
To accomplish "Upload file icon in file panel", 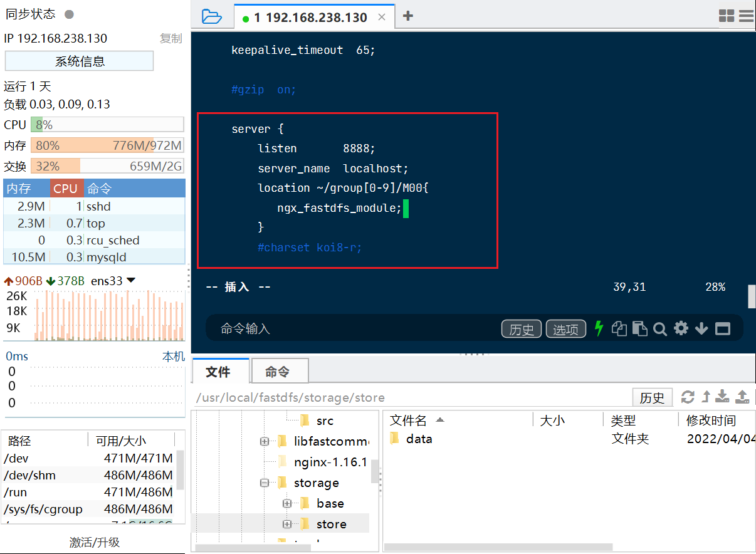I will pyautogui.click(x=742, y=397).
